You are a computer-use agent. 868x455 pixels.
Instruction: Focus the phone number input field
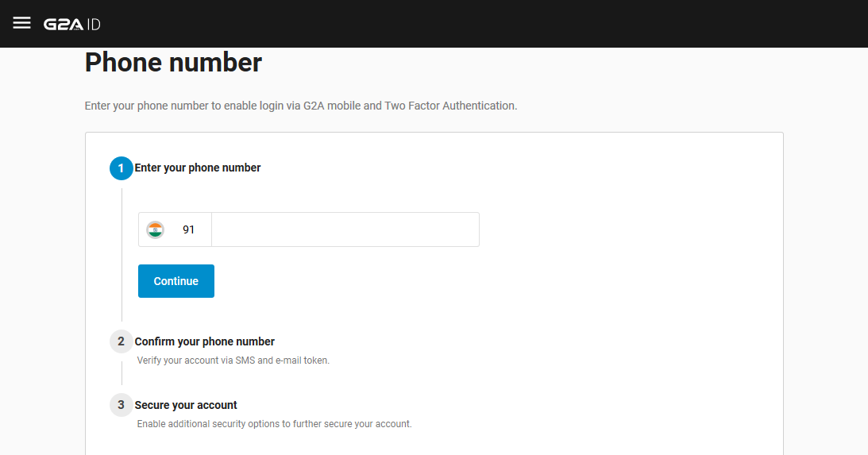click(x=345, y=229)
